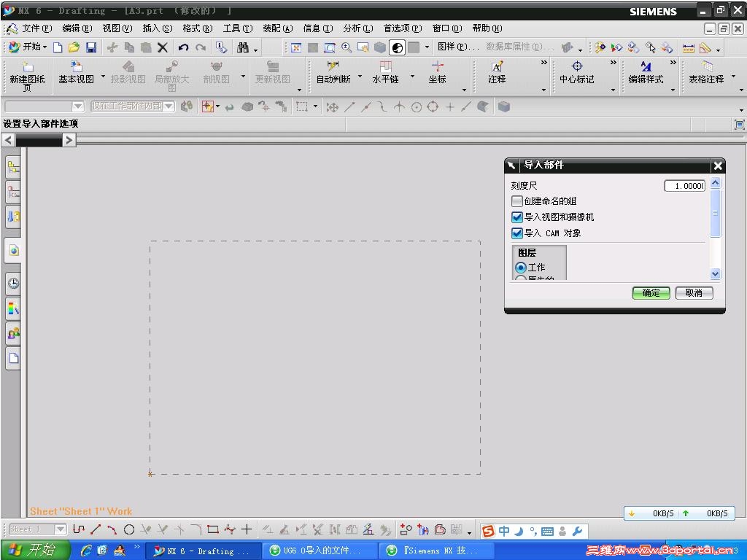Close the 导入部件 dialog
747x560 pixels.
(x=718, y=166)
